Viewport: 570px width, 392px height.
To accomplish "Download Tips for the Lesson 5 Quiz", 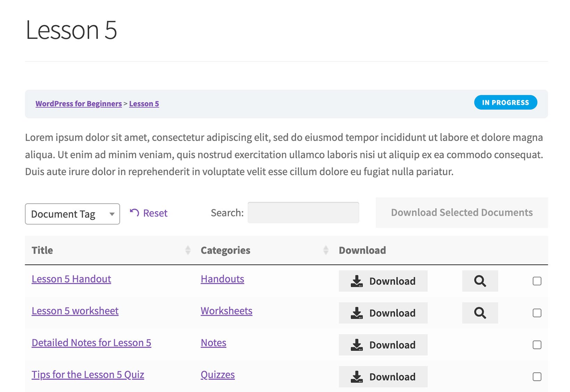I will pos(383,377).
